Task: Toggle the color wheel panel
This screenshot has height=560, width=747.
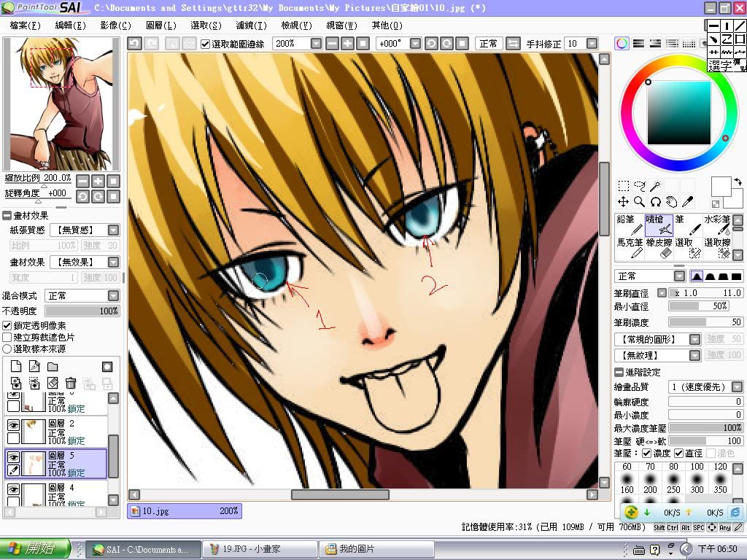Action: click(x=622, y=43)
